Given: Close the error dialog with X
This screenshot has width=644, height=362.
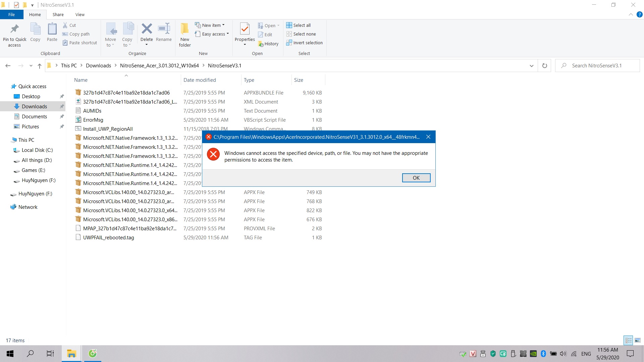Looking at the screenshot, I should [x=428, y=137].
